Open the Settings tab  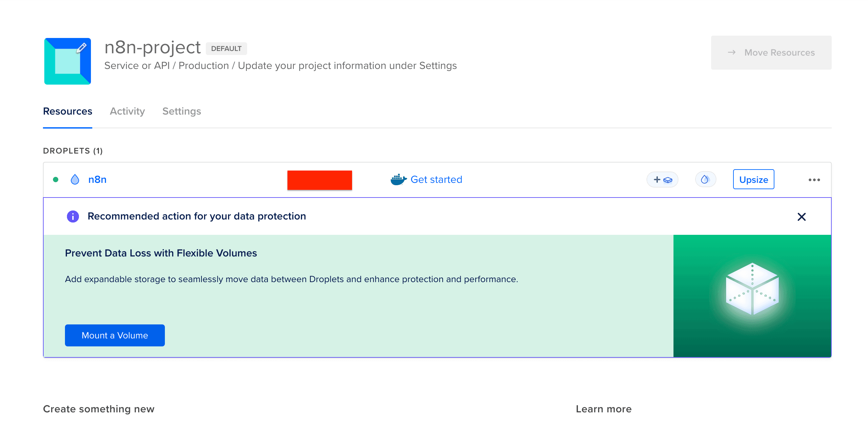click(x=182, y=111)
